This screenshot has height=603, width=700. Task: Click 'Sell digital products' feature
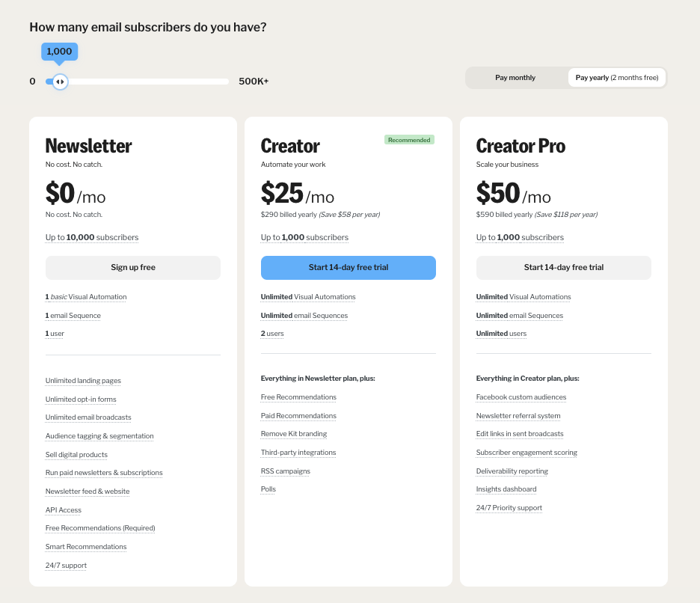click(76, 455)
